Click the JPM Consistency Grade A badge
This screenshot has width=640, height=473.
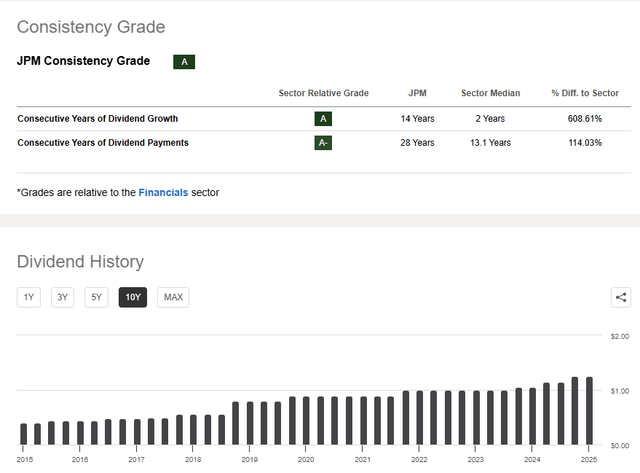pyautogui.click(x=184, y=62)
